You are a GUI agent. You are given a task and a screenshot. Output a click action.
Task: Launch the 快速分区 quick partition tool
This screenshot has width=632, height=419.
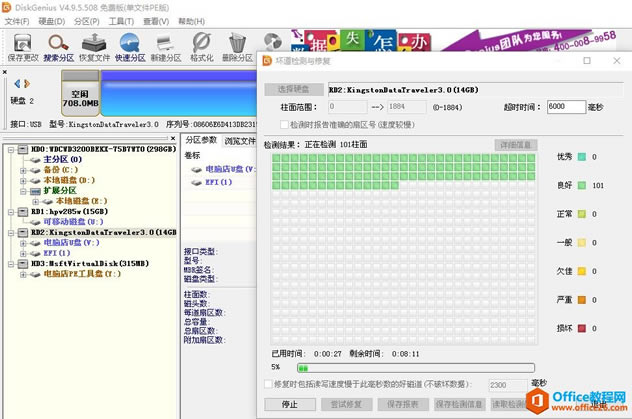130,48
